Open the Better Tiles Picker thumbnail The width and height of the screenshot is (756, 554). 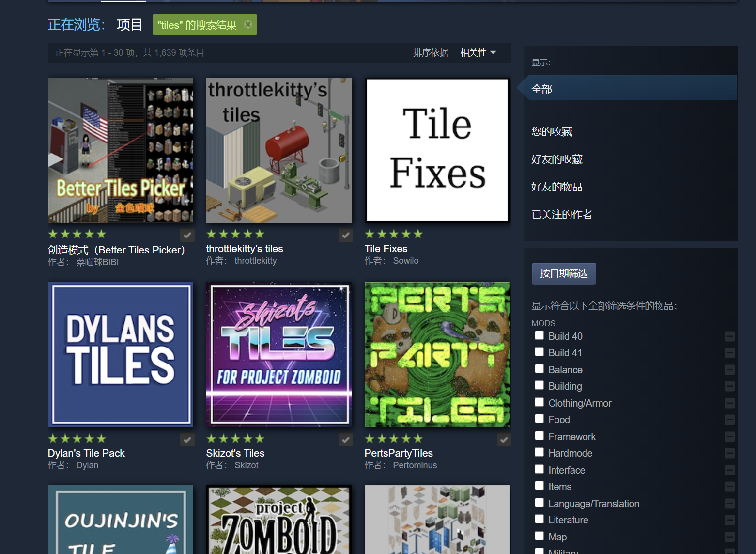[x=121, y=150]
